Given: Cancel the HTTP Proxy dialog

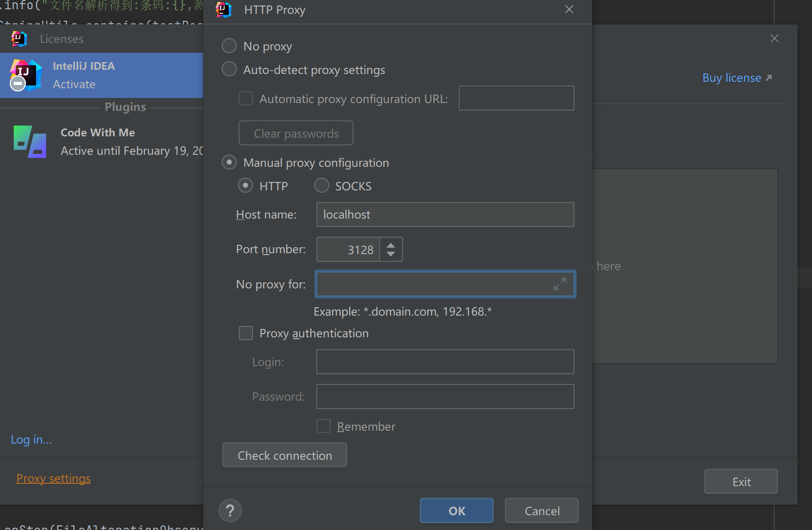Looking at the screenshot, I should coord(542,511).
